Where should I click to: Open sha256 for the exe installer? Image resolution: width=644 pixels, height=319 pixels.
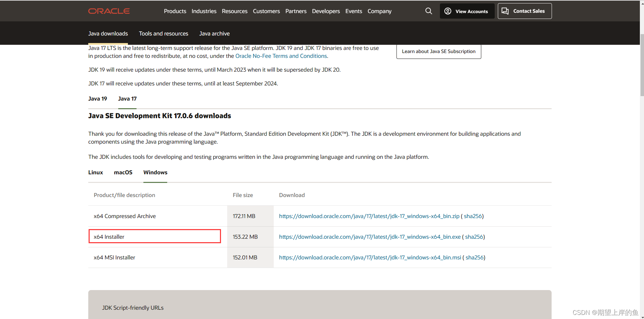[x=474, y=237]
